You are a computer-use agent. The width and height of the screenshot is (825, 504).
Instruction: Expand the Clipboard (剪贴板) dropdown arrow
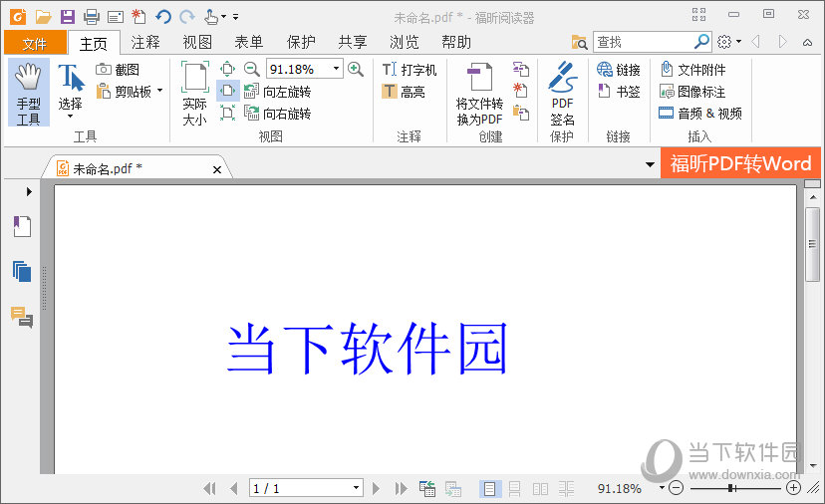click(160, 91)
